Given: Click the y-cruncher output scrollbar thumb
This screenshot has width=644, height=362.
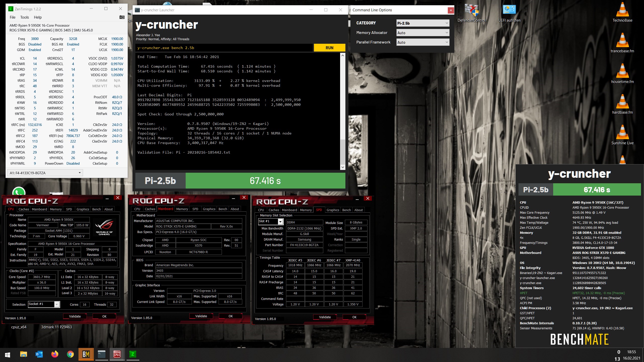Looking at the screenshot, I should (342, 152).
